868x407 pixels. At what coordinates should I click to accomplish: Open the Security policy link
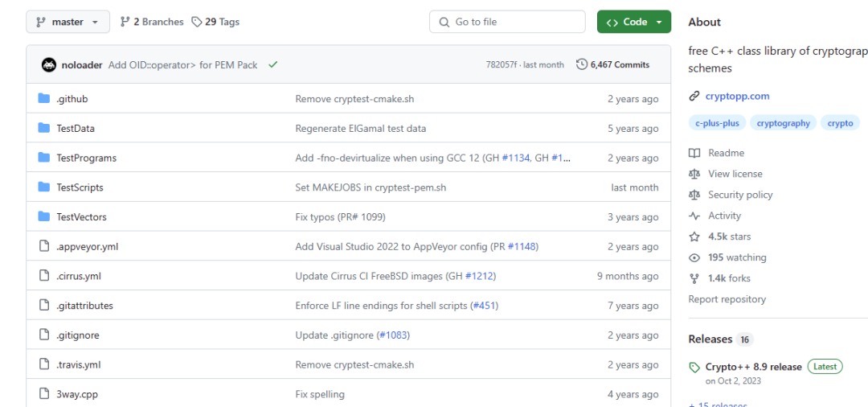tap(740, 195)
